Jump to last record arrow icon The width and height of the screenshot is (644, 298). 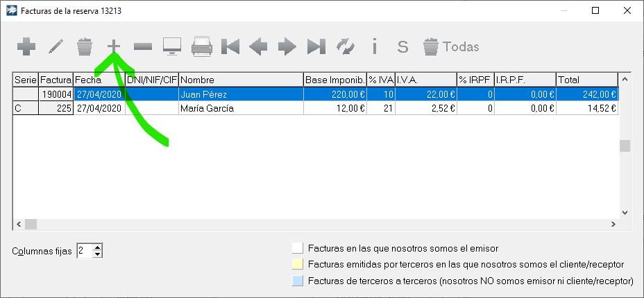pyautogui.click(x=316, y=46)
